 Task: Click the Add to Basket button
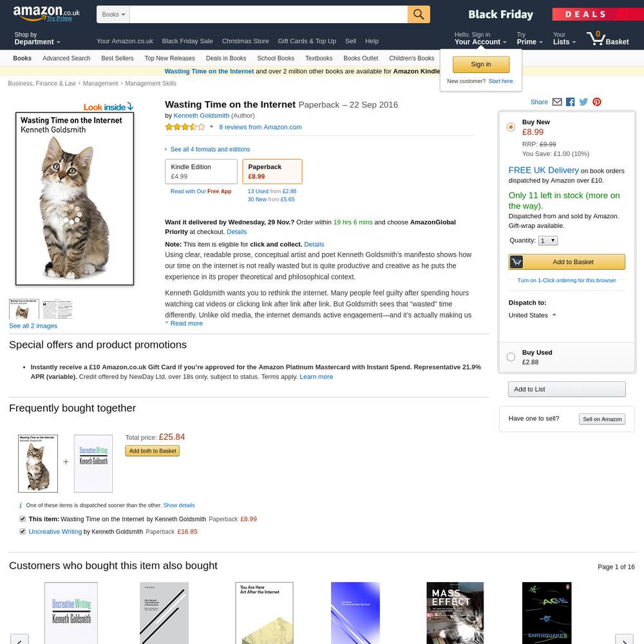tap(567, 261)
